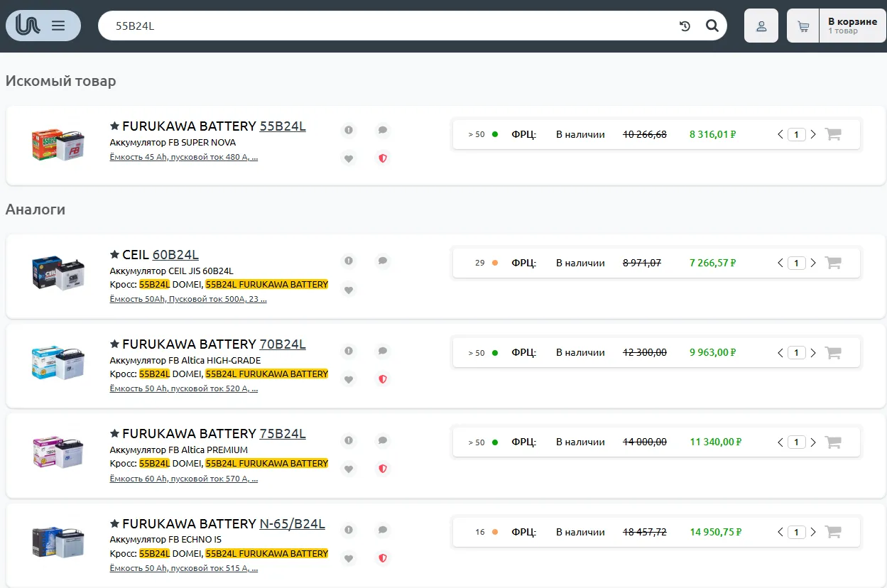Toggle favorite heart for FURUKAWA 55B24L
The image size is (887, 588).
pyautogui.click(x=348, y=159)
